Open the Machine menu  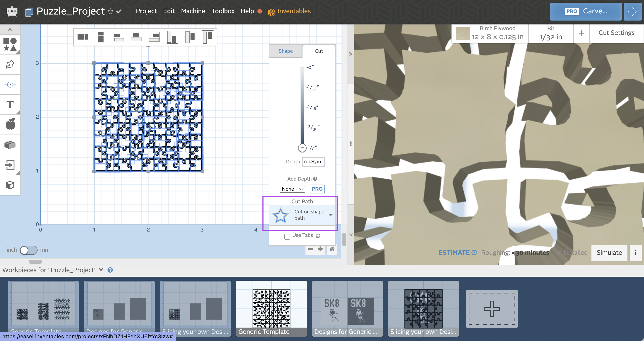[x=193, y=11]
